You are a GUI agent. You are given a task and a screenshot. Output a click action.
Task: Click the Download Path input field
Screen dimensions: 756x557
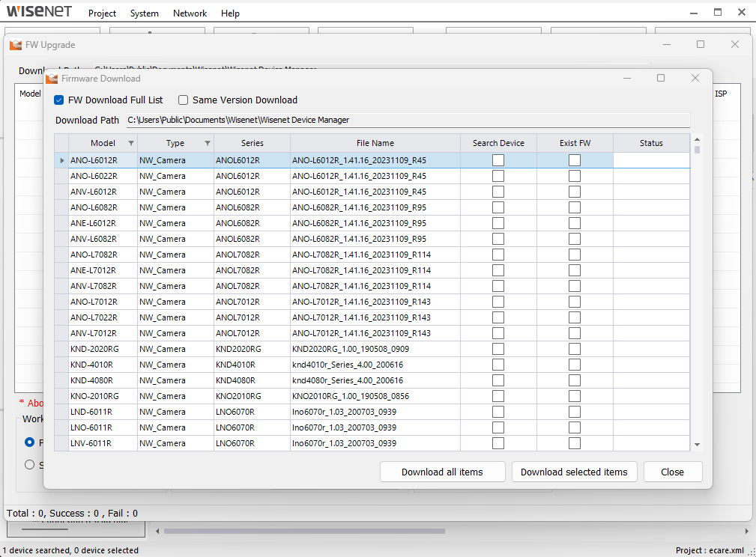[408, 120]
